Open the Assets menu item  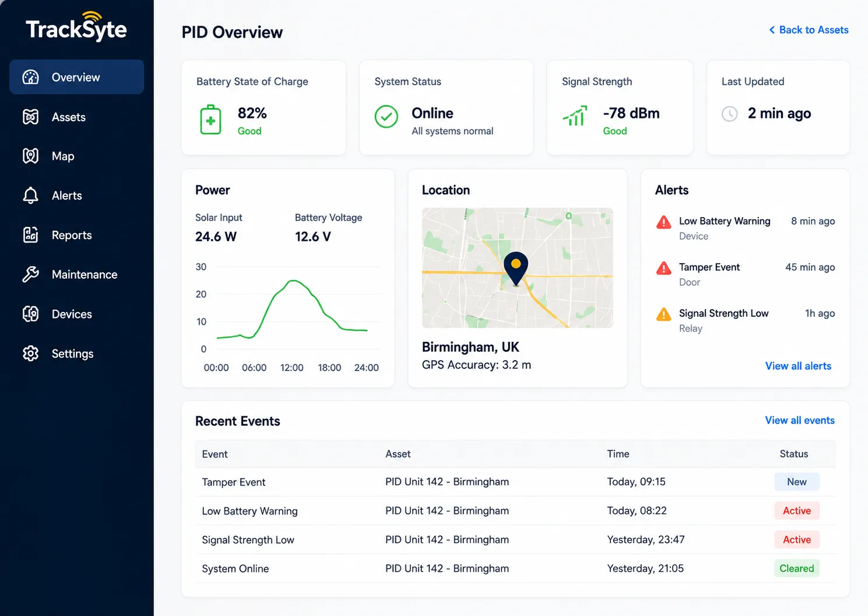[x=76, y=117]
